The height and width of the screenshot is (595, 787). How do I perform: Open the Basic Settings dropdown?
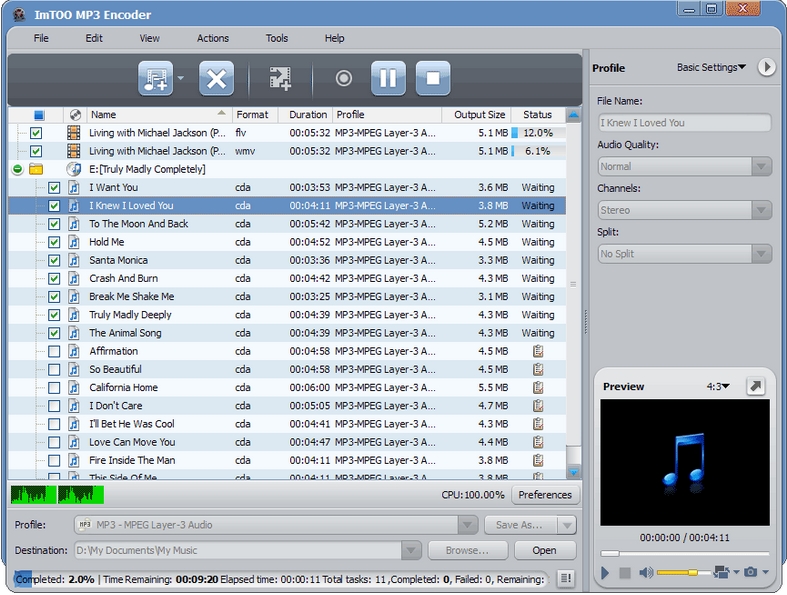click(711, 68)
